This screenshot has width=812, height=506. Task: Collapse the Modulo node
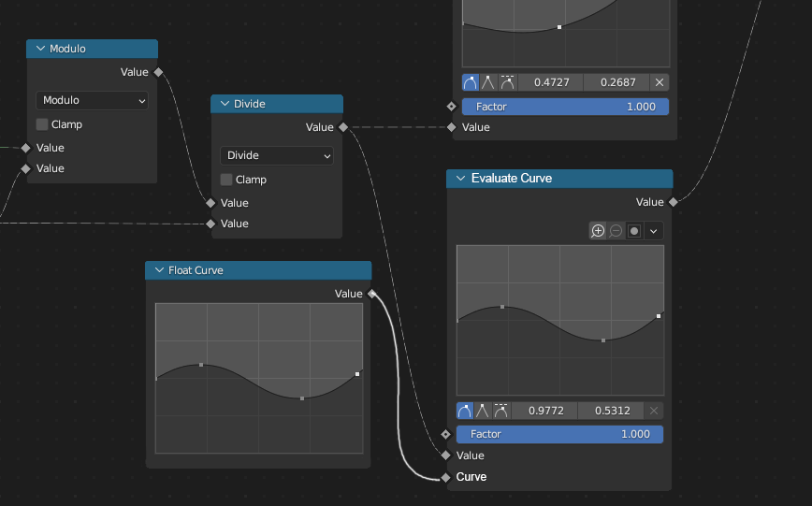[x=40, y=49]
